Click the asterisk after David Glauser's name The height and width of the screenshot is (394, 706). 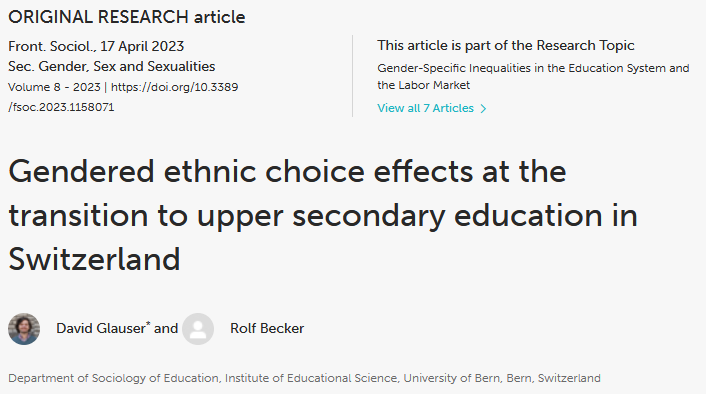point(148,323)
